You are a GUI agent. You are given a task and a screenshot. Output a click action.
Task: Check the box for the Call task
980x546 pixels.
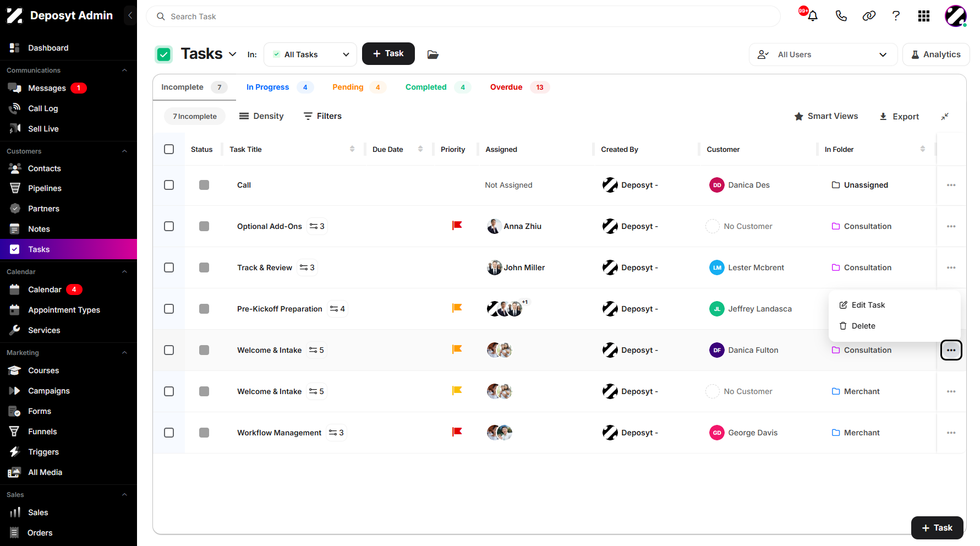[169, 185]
